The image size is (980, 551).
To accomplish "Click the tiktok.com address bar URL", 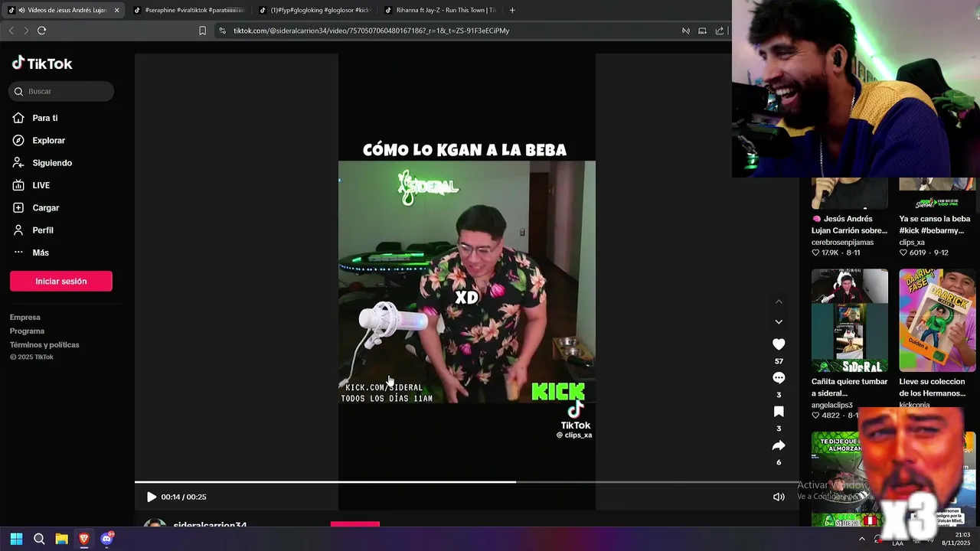I will click(x=371, y=31).
